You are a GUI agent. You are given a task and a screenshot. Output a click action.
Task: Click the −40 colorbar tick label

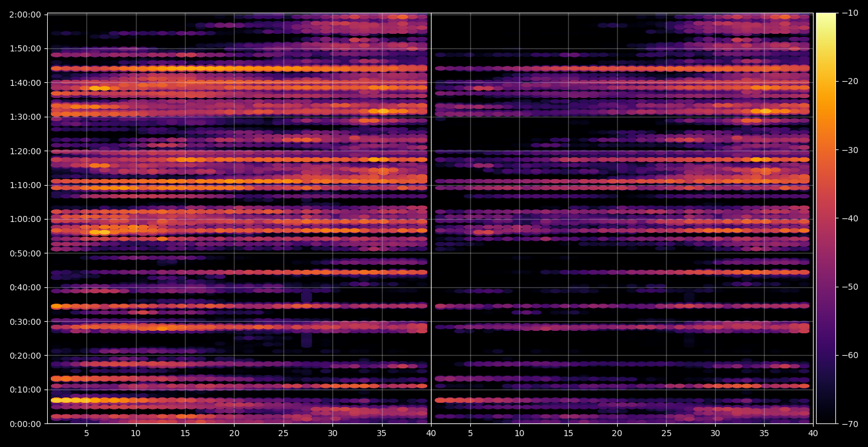click(849, 218)
